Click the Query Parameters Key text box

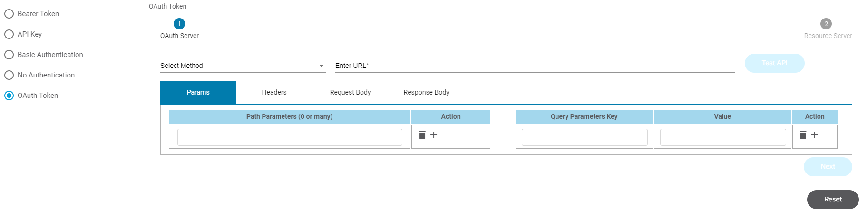[585, 137]
